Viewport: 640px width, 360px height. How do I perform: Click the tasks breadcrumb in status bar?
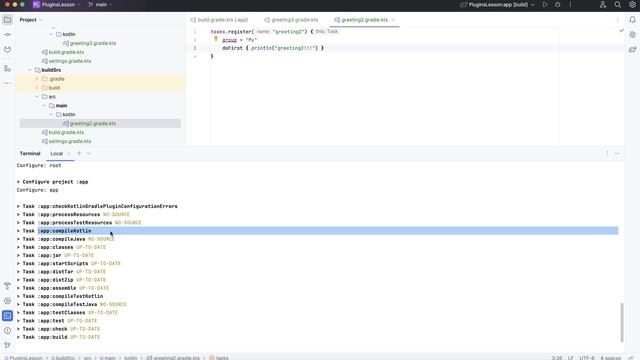(x=219, y=358)
